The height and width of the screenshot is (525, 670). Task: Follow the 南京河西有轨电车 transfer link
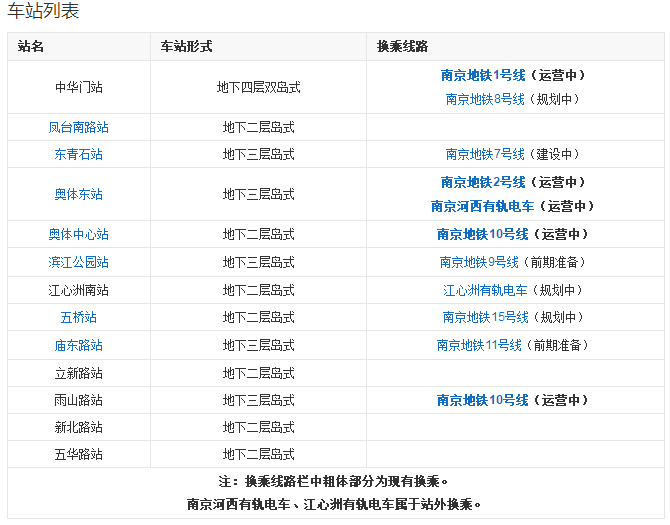tap(483, 206)
